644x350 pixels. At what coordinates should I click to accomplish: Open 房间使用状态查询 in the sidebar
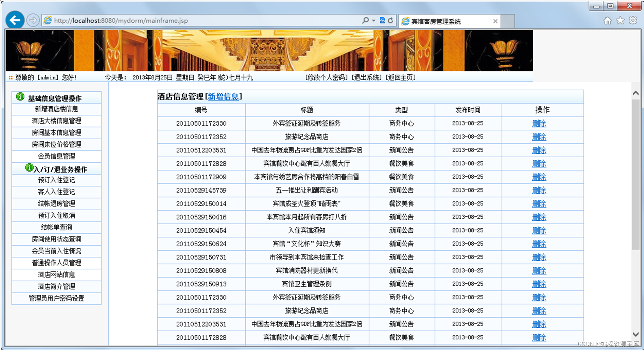[56, 240]
